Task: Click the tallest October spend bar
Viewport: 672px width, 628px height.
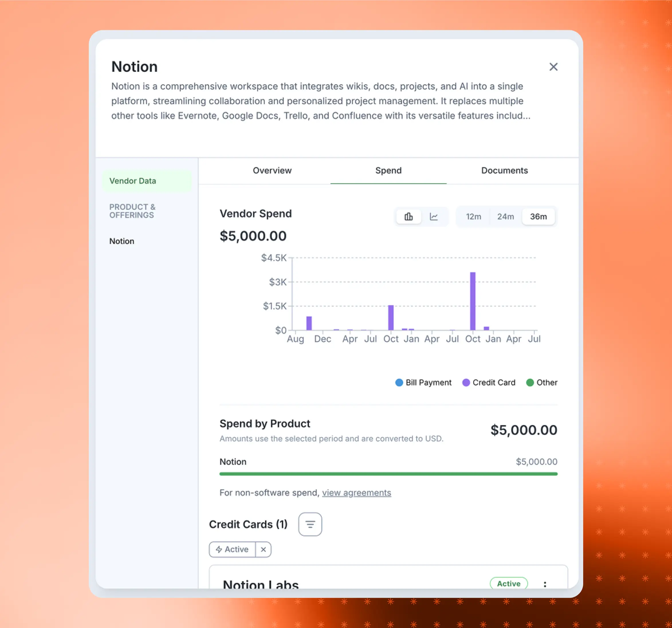Action: tap(473, 301)
